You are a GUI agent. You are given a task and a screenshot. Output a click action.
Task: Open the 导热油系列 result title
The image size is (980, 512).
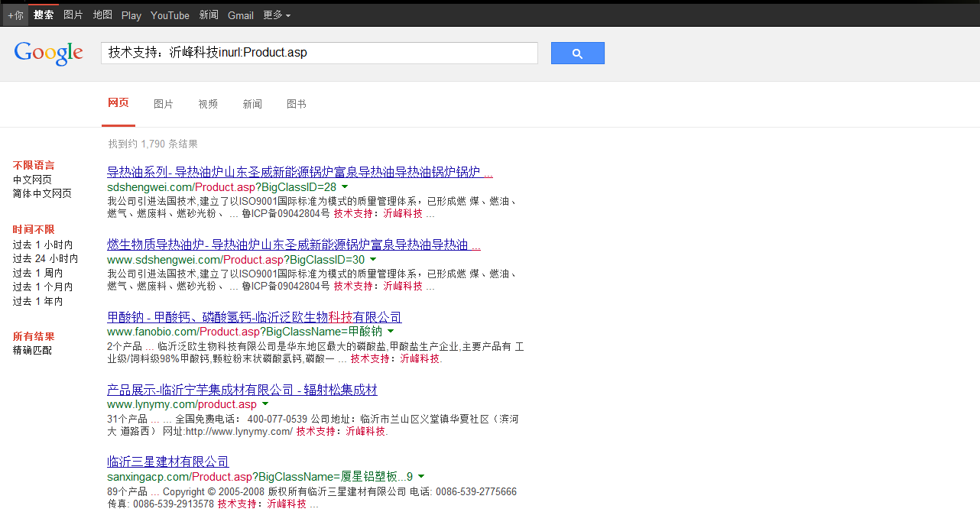point(300,172)
